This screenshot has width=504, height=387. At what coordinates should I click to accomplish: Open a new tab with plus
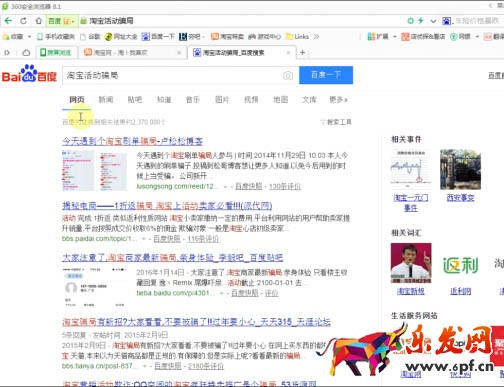(x=303, y=53)
